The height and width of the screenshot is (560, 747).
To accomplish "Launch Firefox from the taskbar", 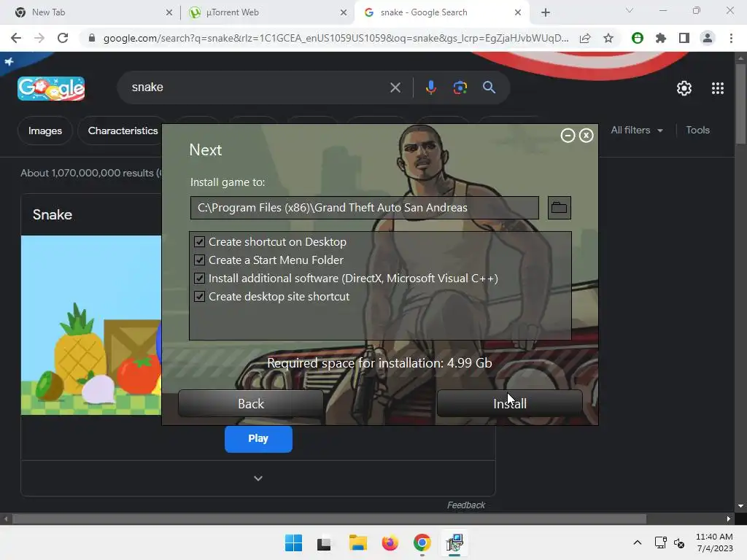I will (x=390, y=542).
